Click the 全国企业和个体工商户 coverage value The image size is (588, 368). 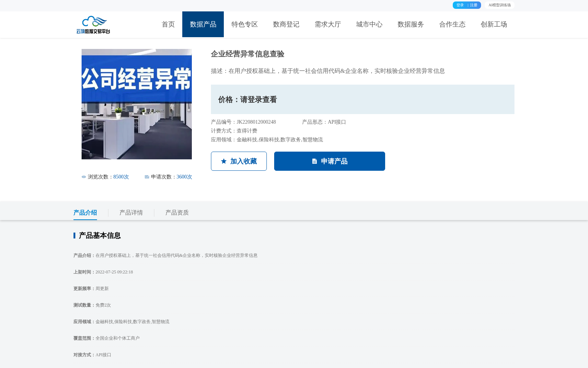click(118, 338)
